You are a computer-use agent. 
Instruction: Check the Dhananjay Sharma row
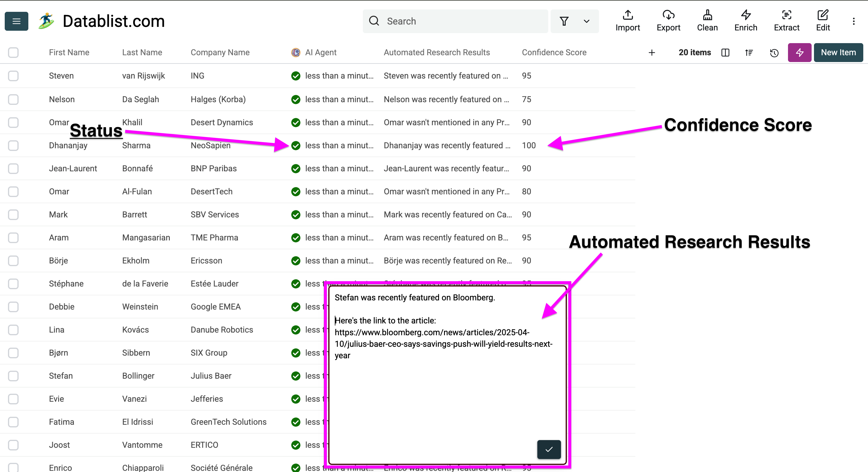coord(13,146)
